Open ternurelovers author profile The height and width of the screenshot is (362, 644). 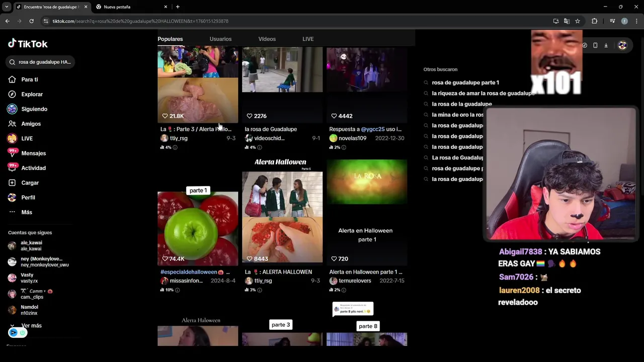pos(355,281)
